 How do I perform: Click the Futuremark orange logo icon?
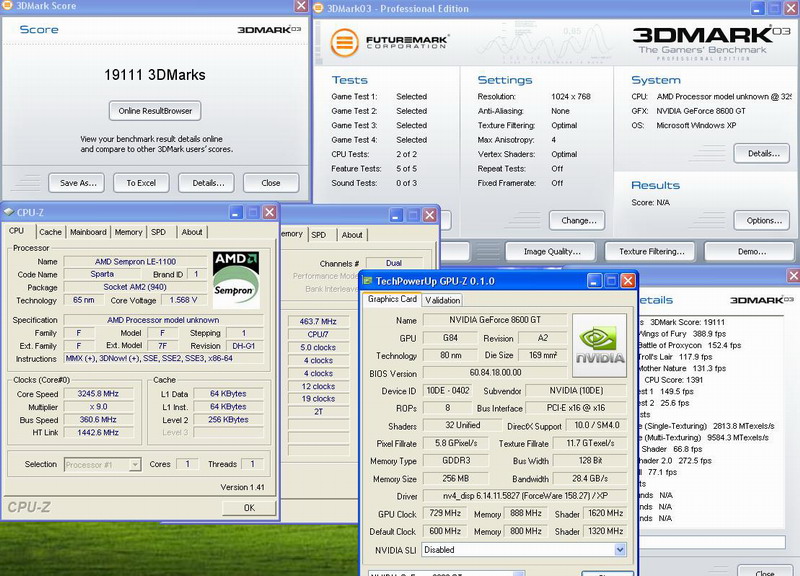pyautogui.click(x=344, y=42)
